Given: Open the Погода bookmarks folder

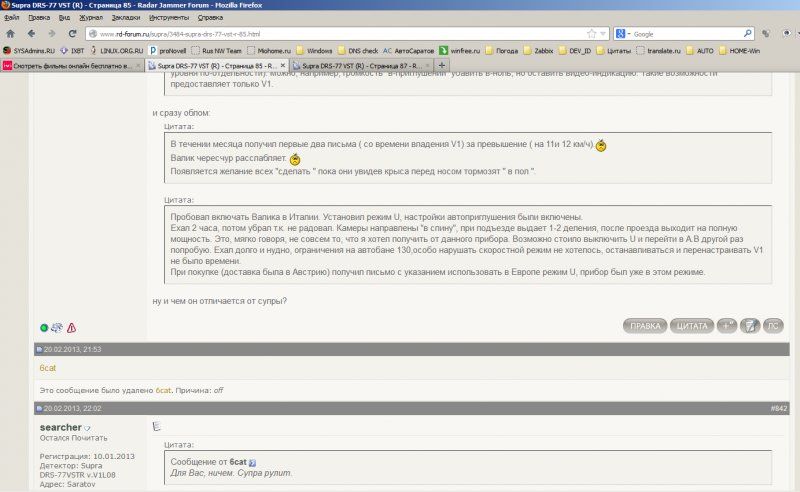Looking at the screenshot, I should click(502, 51).
